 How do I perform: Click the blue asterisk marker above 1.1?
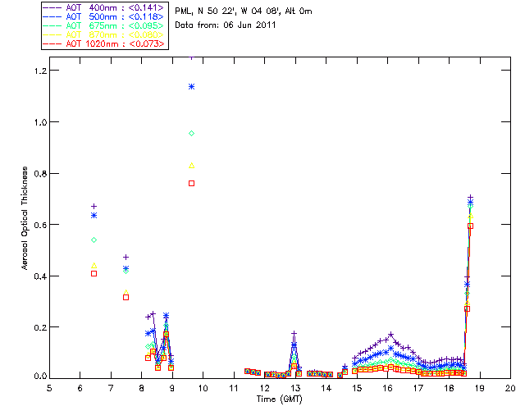pos(191,86)
